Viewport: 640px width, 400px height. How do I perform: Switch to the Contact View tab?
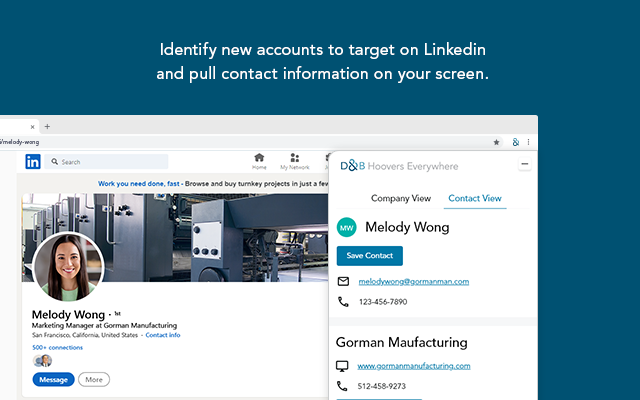coord(475,198)
